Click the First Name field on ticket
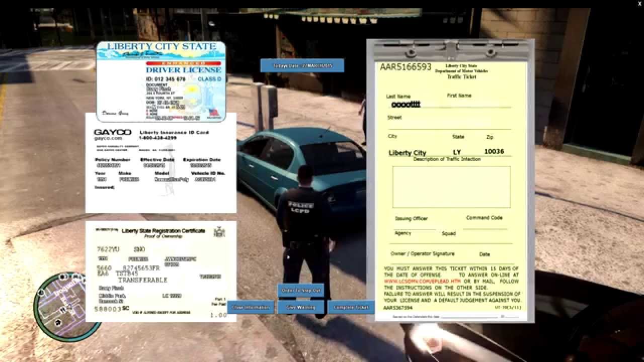 click(478, 104)
